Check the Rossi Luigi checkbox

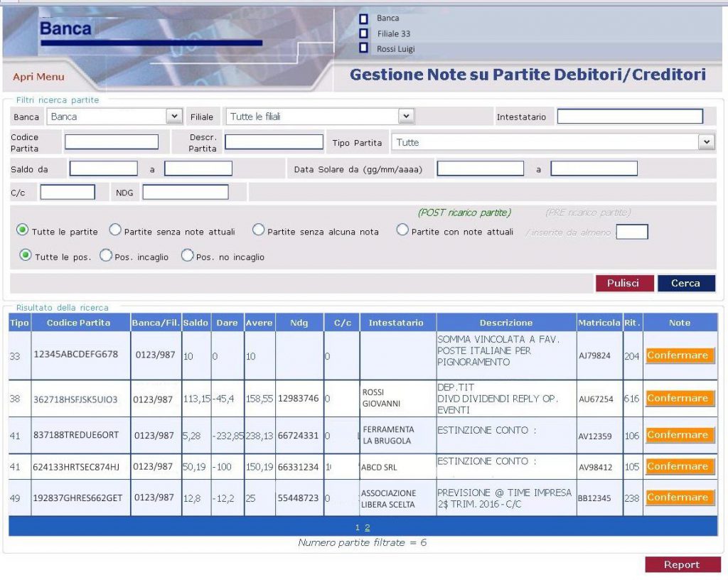coord(364,48)
